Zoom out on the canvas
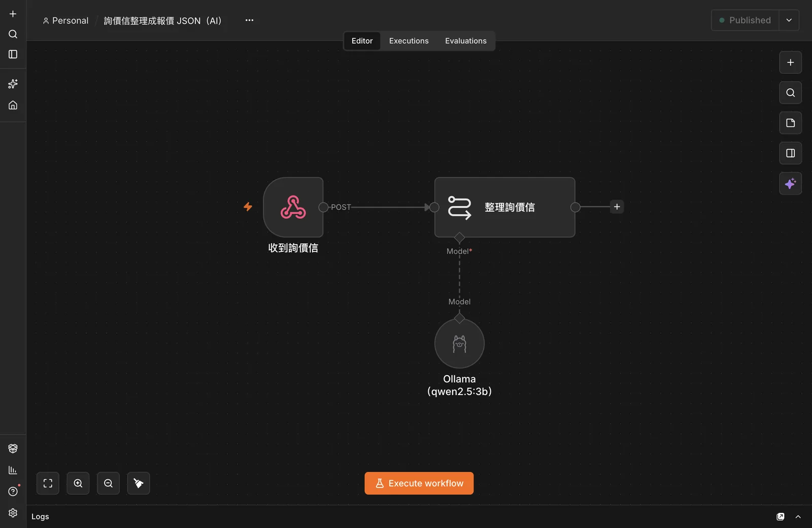Viewport: 812px width, 528px height. pyautogui.click(x=108, y=483)
